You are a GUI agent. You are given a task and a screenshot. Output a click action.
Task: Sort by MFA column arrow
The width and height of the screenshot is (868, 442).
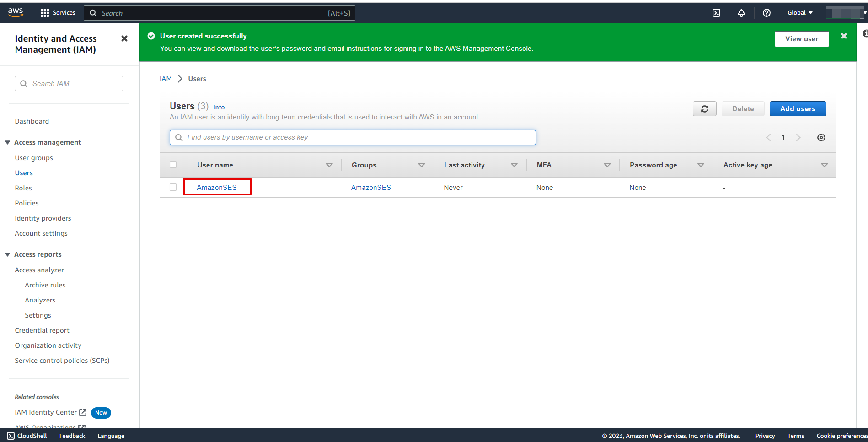(607, 165)
